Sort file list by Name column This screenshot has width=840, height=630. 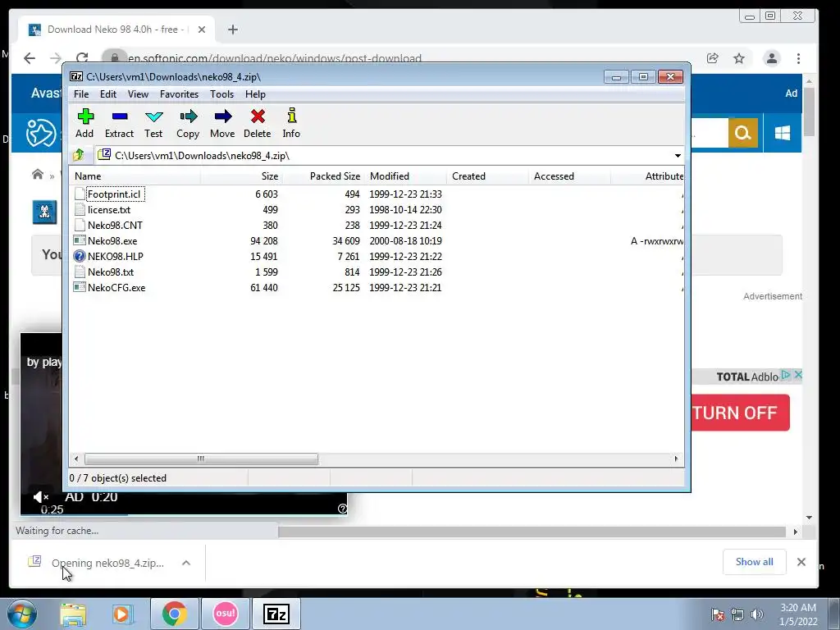(x=135, y=176)
